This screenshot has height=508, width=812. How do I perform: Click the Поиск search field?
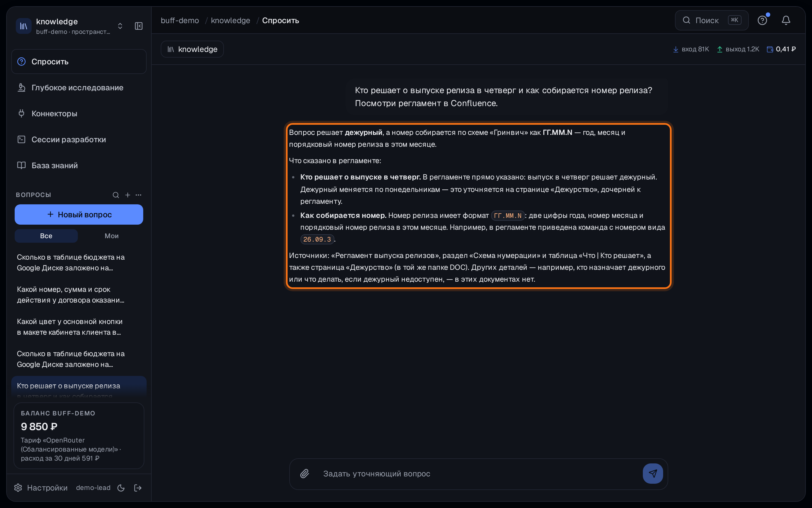click(712, 20)
